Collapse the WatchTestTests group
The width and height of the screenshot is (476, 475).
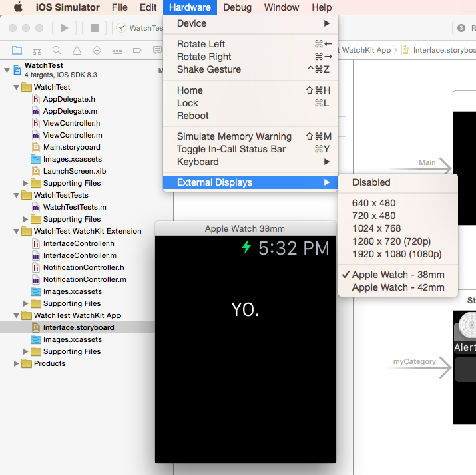17,195
